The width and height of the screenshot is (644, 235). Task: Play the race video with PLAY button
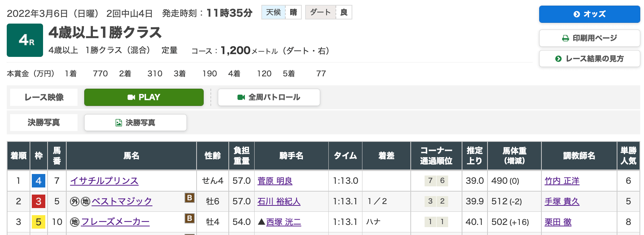coord(144,97)
